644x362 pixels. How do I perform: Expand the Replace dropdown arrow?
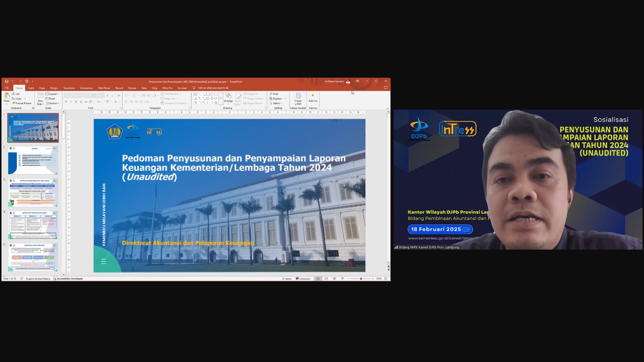coord(285,99)
